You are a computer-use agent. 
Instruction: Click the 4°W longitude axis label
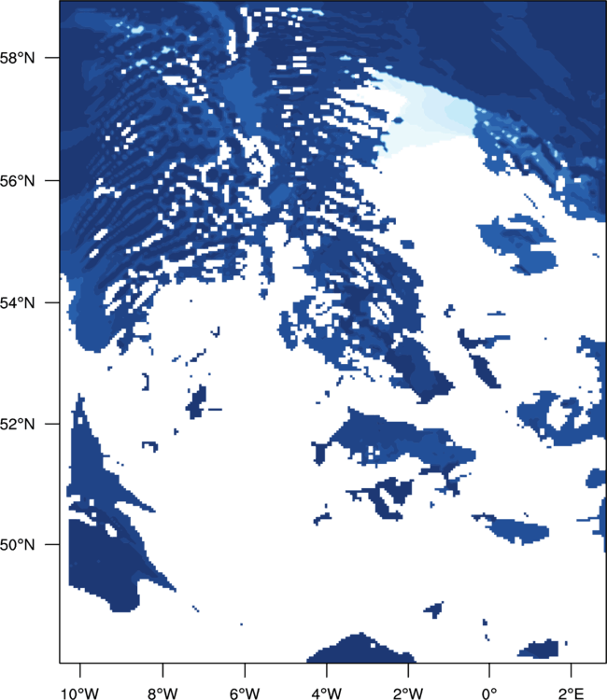327,693
